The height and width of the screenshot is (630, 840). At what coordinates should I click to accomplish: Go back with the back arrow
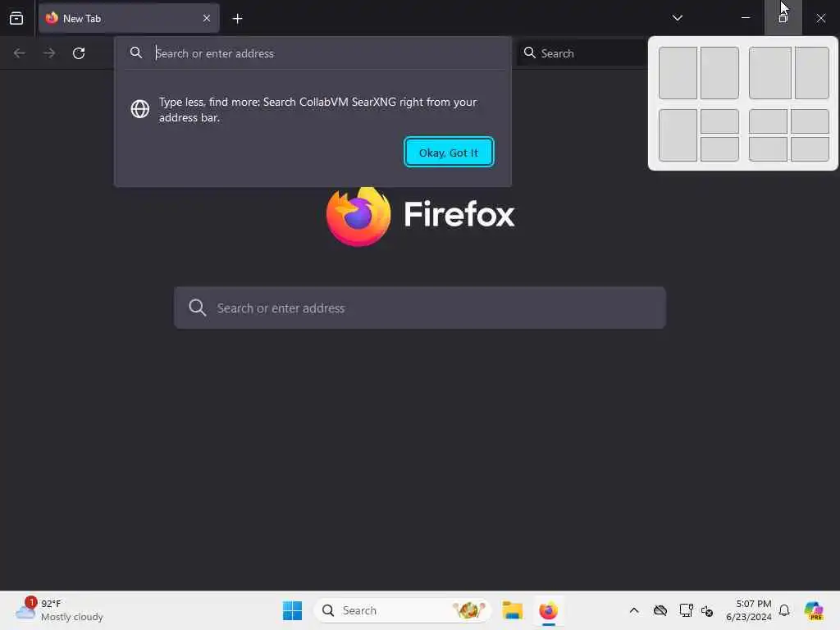(20, 53)
